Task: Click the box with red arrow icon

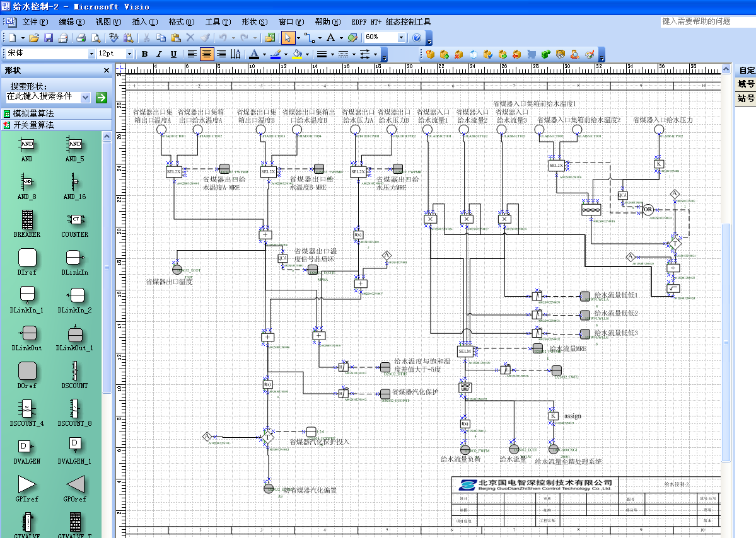Action: click(x=517, y=54)
